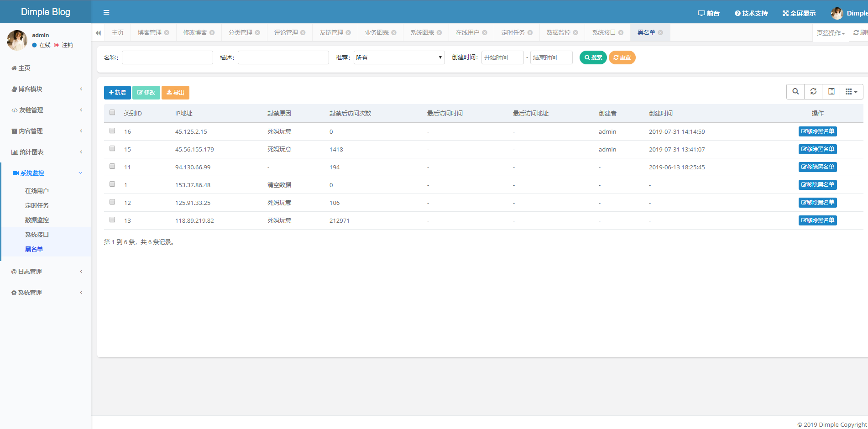Image resolution: width=868 pixels, height=429 pixels.
Task: Open 技术支持 help link
Action: click(x=751, y=13)
